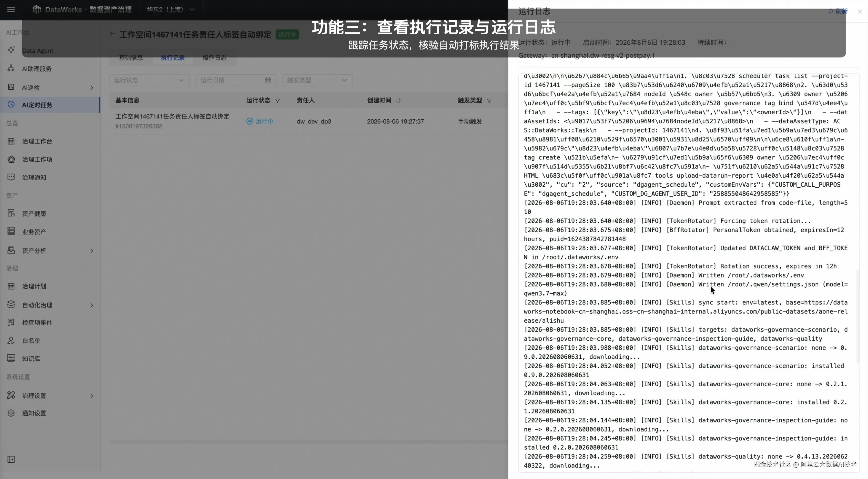
Task: Click the DataWorks logo icon
Action: 36,9
